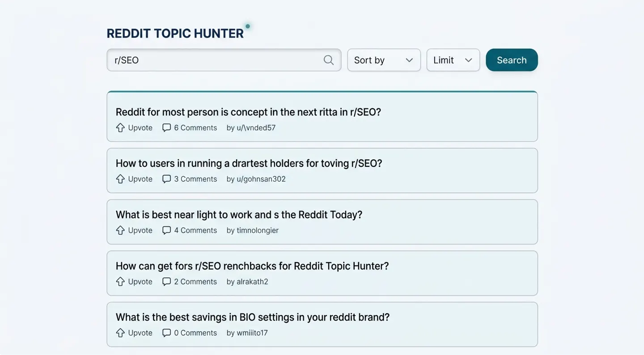Click comment bubble icon beside 2 Comments

(166, 282)
